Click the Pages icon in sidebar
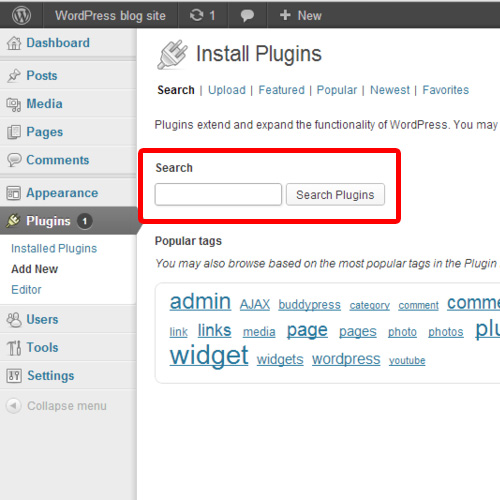This screenshot has width=500, height=500. click(14, 132)
